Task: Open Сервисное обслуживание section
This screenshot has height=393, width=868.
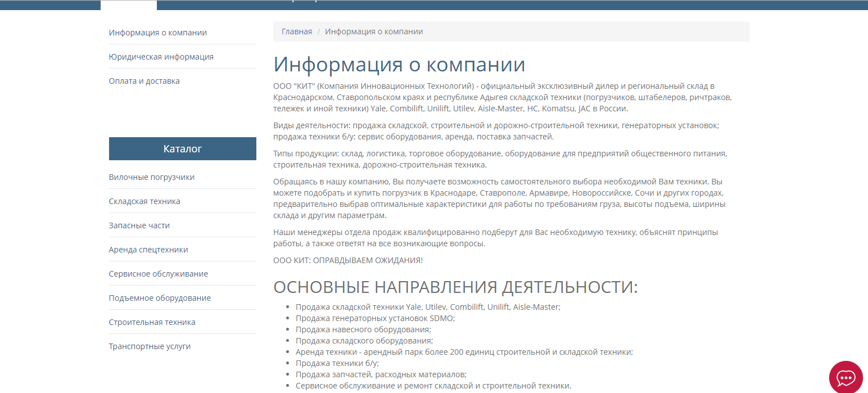Action: [x=159, y=274]
